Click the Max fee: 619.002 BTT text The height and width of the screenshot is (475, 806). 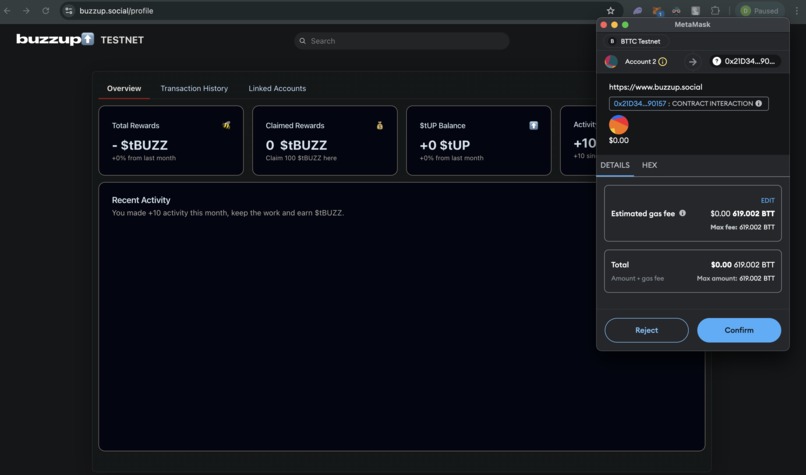coord(742,227)
